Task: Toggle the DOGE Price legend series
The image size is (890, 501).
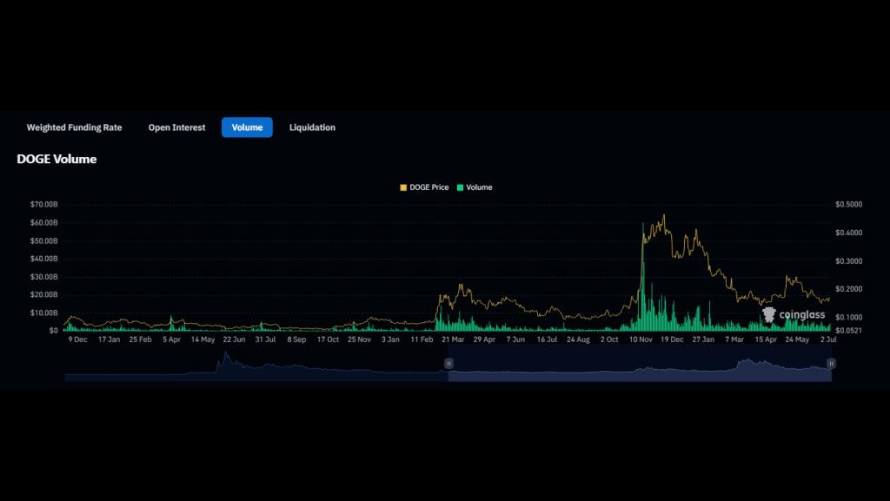Action: pyautogui.click(x=424, y=187)
